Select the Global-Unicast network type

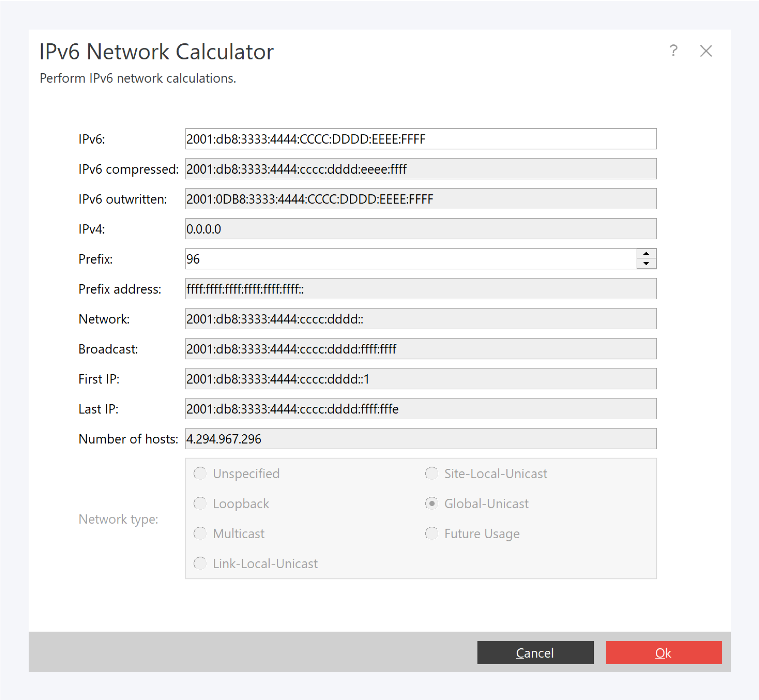point(431,504)
